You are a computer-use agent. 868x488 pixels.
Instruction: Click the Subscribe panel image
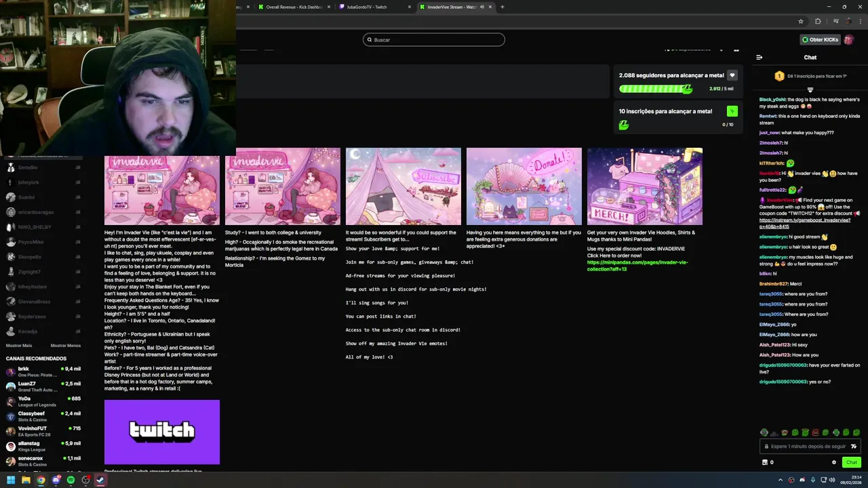pos(403,186)
